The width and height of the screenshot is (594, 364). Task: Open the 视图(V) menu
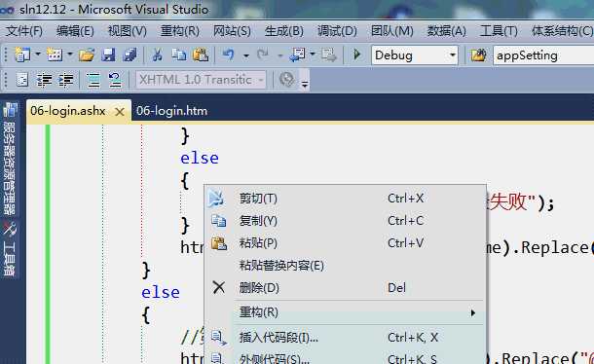(128, 31)
